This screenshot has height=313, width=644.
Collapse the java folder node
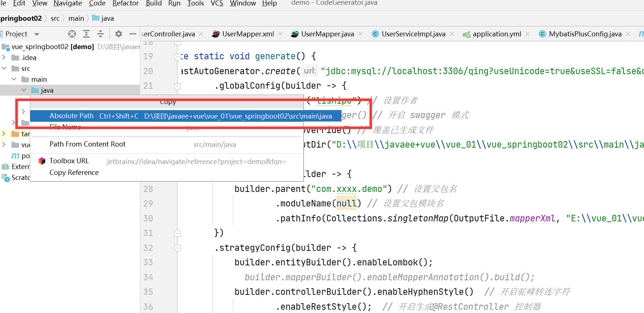pyautogui.click(x=24, y=90)
